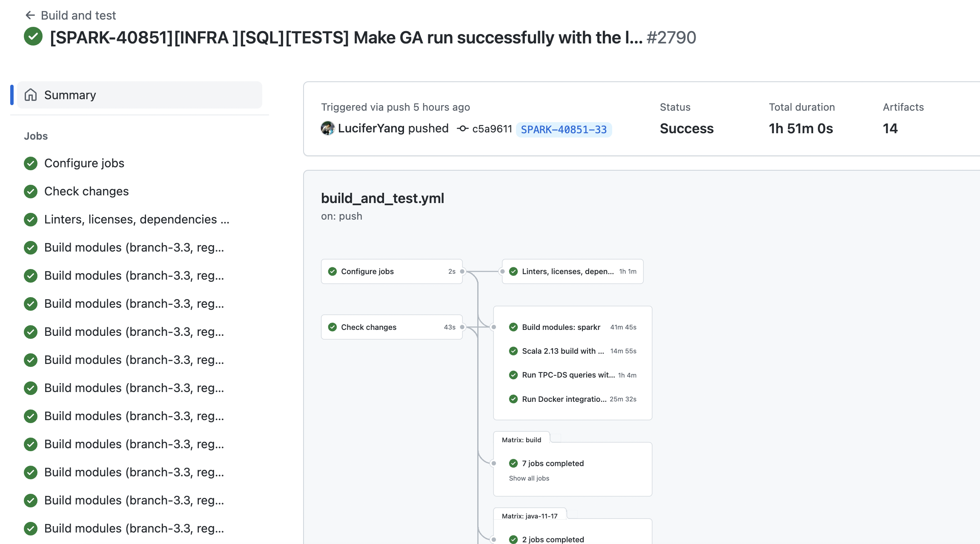Click the home icon in Summary

click(31, 95)
